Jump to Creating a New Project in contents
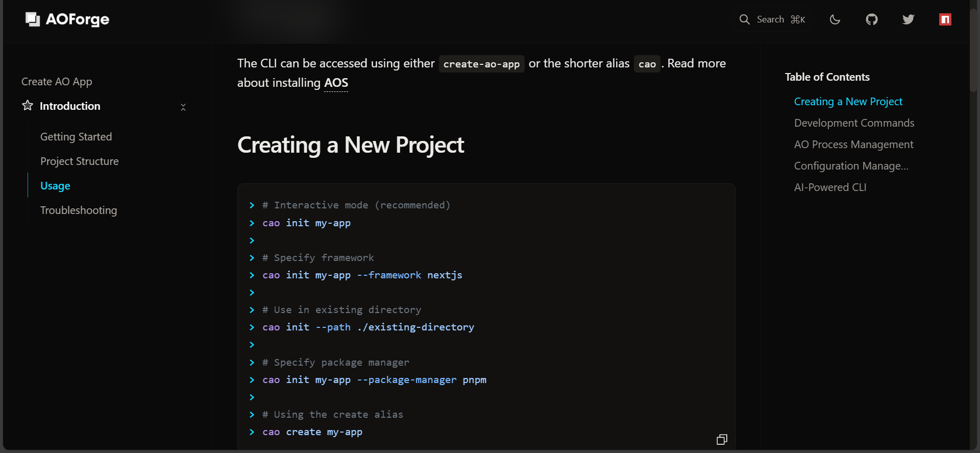The width and height of the screenshot is (980, 453). click(848, 102)
